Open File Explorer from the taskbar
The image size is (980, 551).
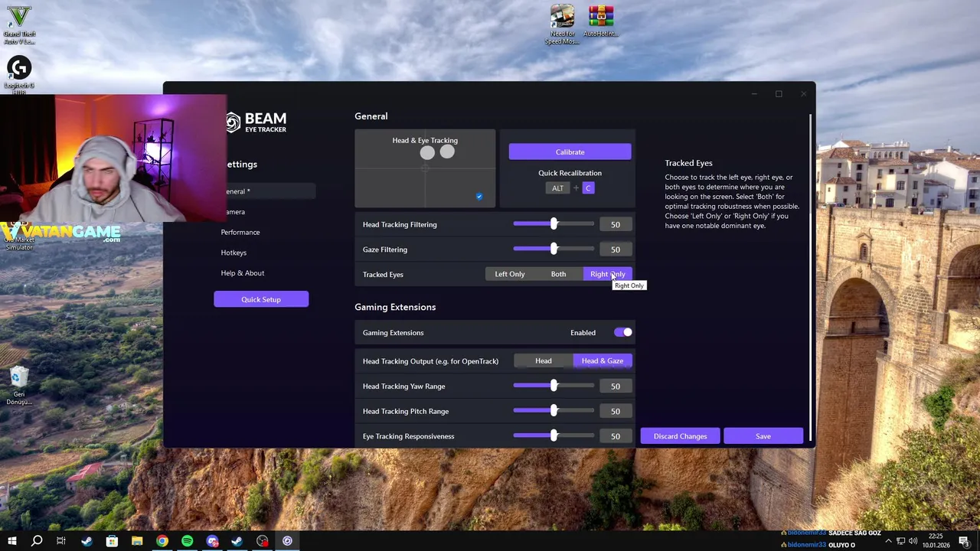(x=137, y=541)
